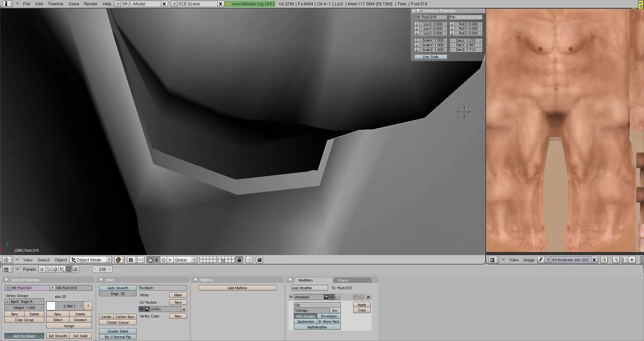Open the Select menu in 3D view header
The image size is (644, 341).
(43, 260)
